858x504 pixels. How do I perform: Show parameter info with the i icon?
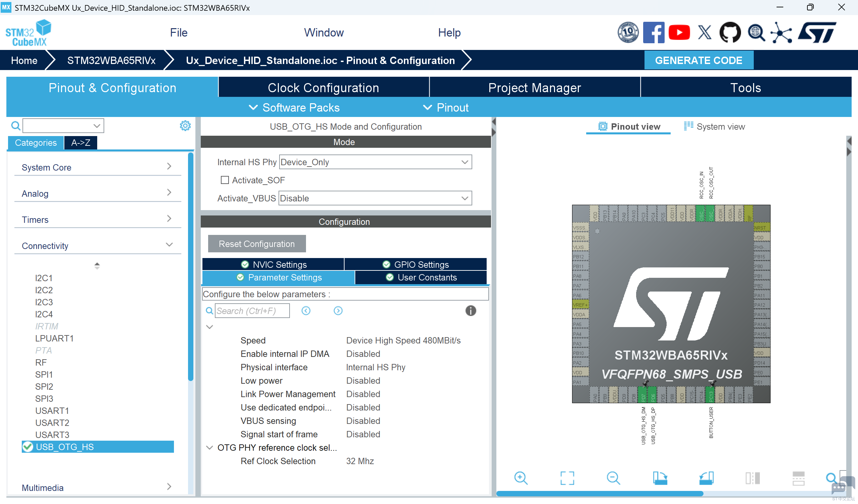471,311
